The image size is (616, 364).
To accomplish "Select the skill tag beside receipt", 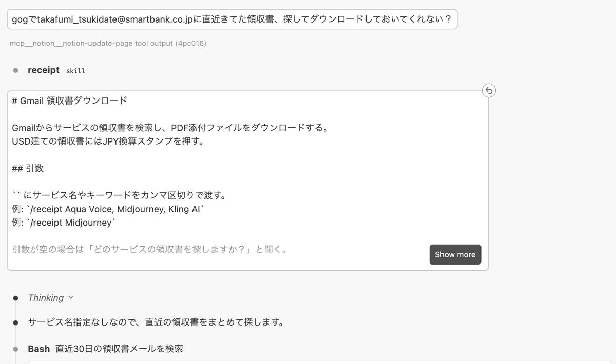I will pos(75,71).
